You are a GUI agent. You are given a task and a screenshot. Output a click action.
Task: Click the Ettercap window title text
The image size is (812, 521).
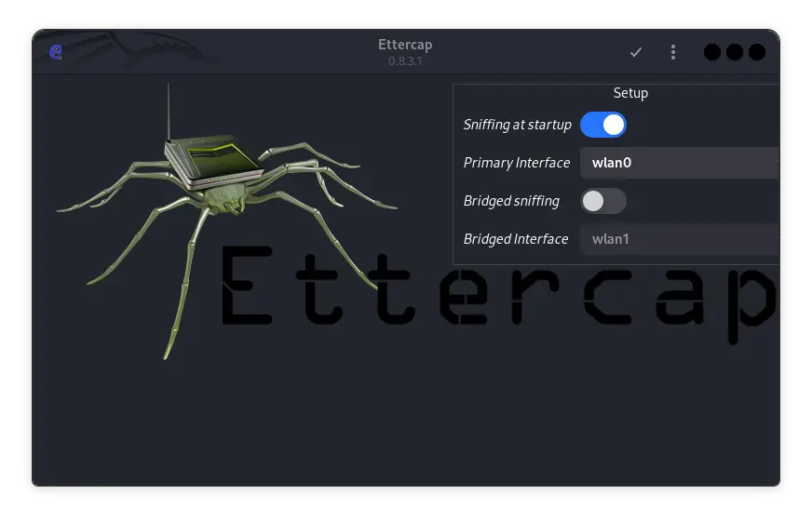405,45
